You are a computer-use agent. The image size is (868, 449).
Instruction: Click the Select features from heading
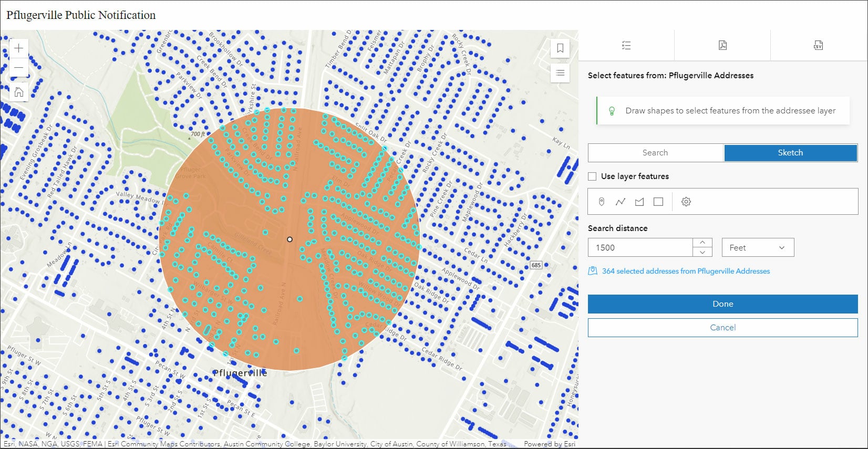pyautogui.click(x=670, y=76)
